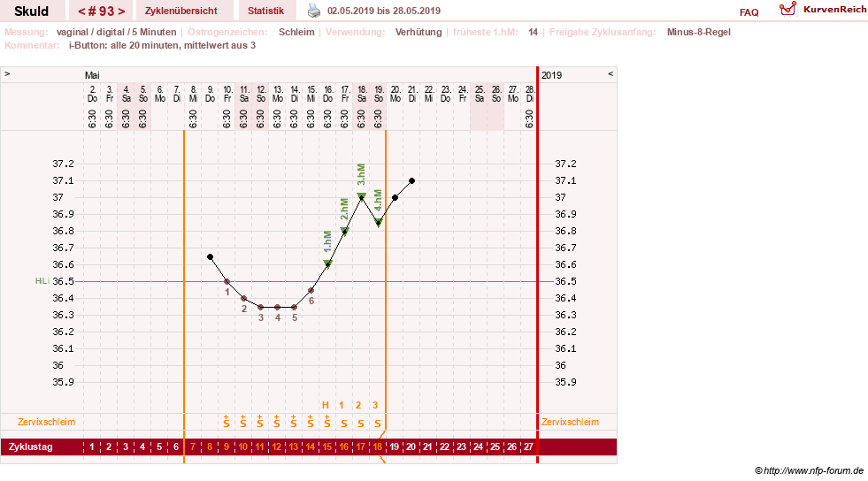
Task: Click the cervical mucus H marker
Action: (x=326, y=405)
